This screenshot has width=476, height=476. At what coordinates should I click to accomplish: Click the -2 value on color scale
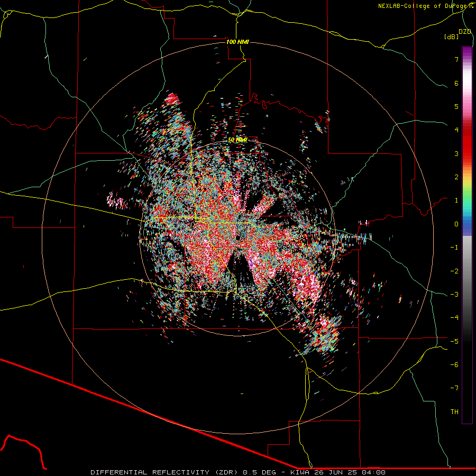pyautogui.click(x=454, y=271)
